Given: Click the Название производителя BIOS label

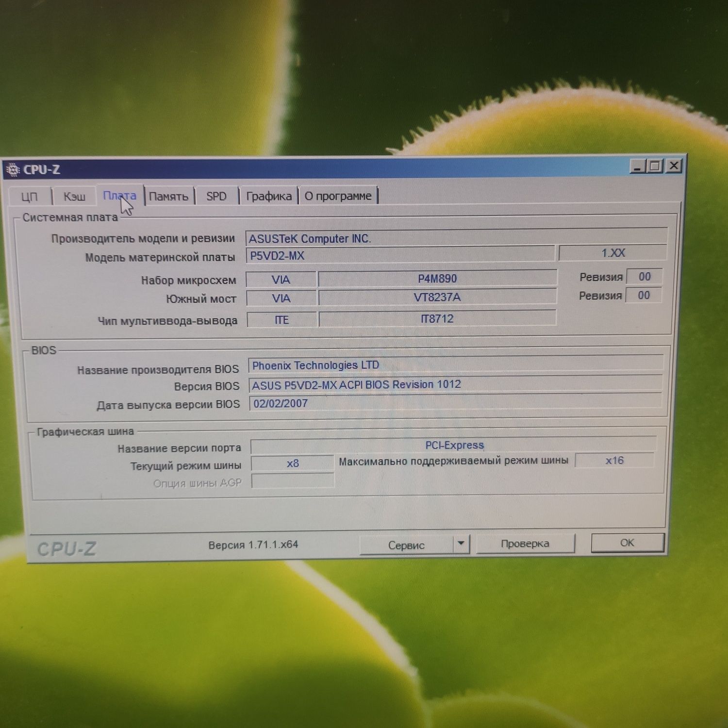Looking at the screenshot, I should (x=158, y=370).
